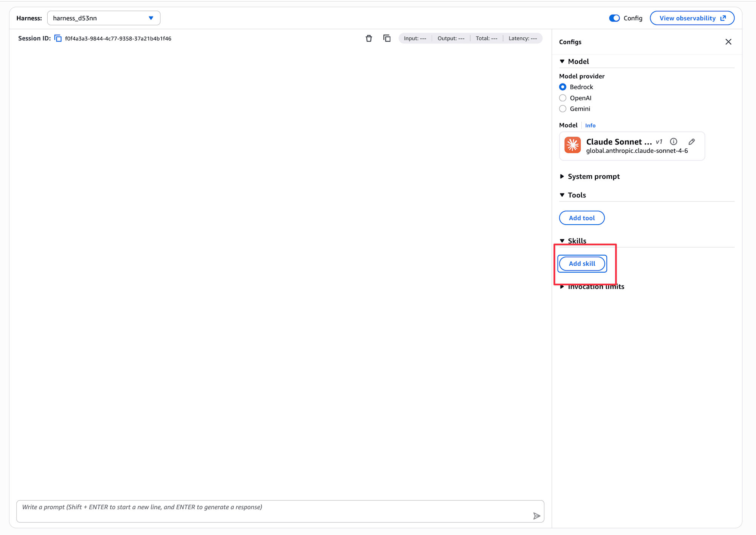Click the trash icon to clear the session
Image resolution: width=756 pixels, height=535 pixels.
[369, 38]
